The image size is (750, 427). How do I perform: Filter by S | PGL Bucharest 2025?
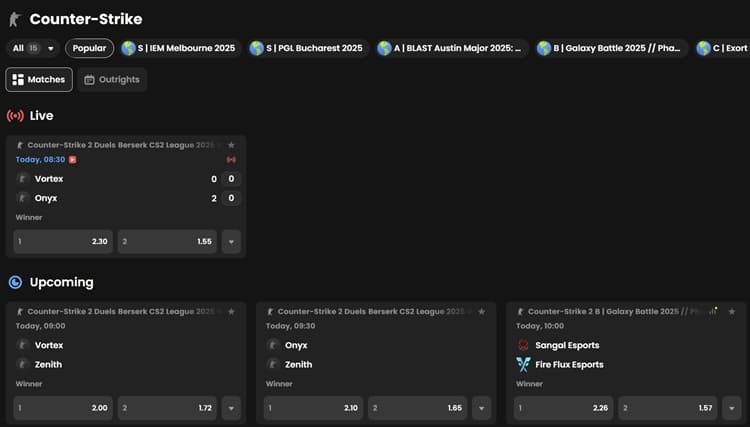(307, 48)
